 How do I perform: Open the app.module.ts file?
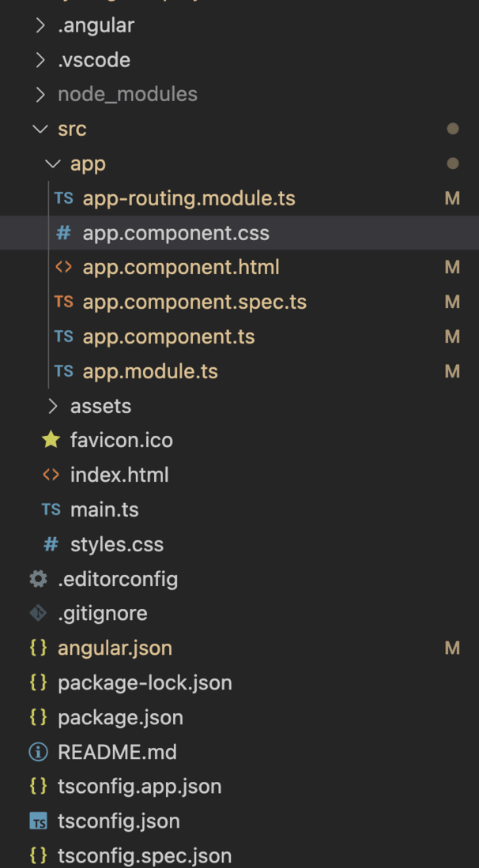(x=150, y=371)
